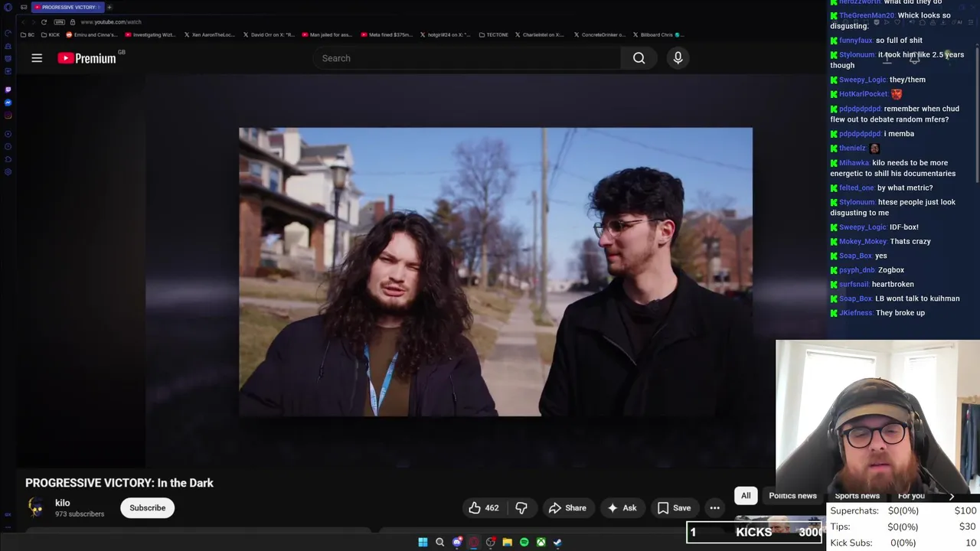The width and height of the screenshot is (980, 551).
Task: Open Spotify from taskbar
Action: pos(524,543)
